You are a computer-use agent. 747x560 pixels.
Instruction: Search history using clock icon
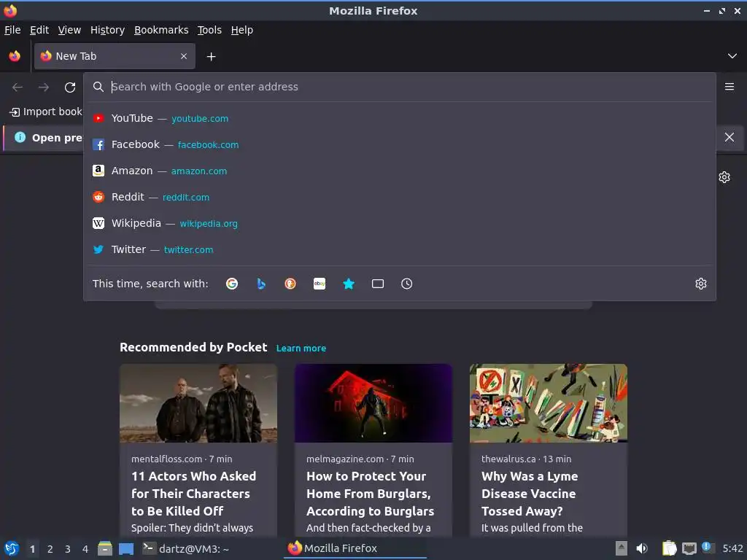tap(407, 284)
